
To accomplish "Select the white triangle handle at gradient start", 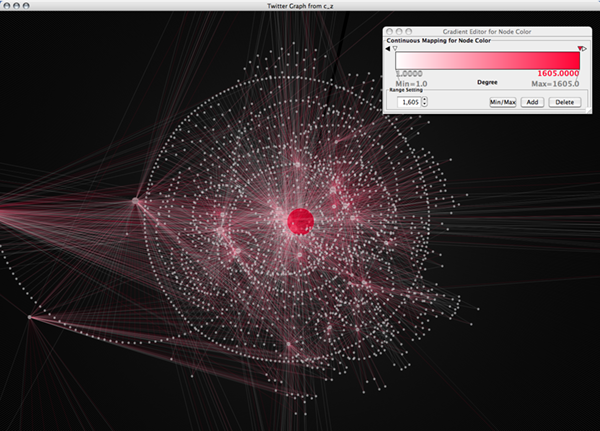I will (x=396, y=48).
